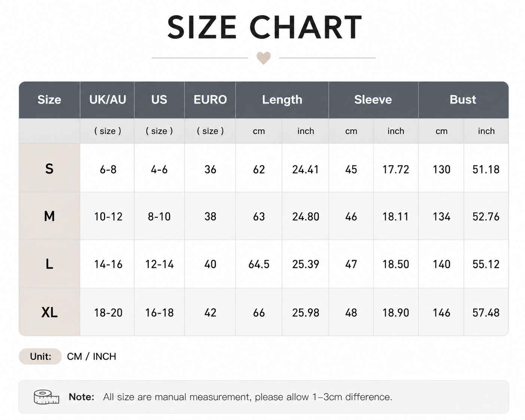The image size is (525, 420).
Task: Click the CM / INCH text
Action: click(91, 356)
